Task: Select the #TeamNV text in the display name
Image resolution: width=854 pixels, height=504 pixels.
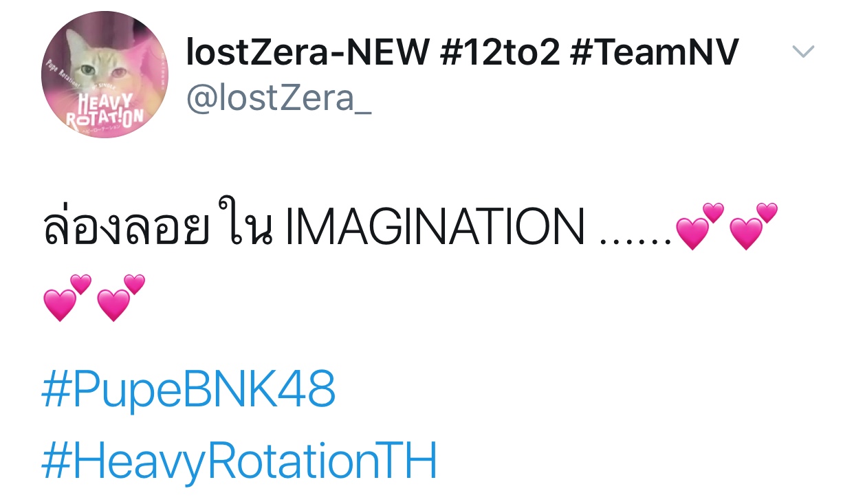Action: point(655,52)
